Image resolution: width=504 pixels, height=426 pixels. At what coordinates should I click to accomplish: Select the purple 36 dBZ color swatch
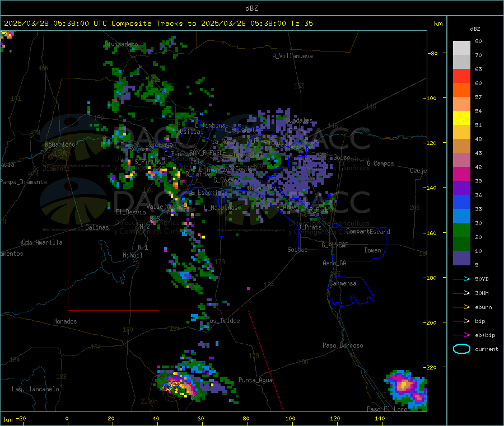461,188
